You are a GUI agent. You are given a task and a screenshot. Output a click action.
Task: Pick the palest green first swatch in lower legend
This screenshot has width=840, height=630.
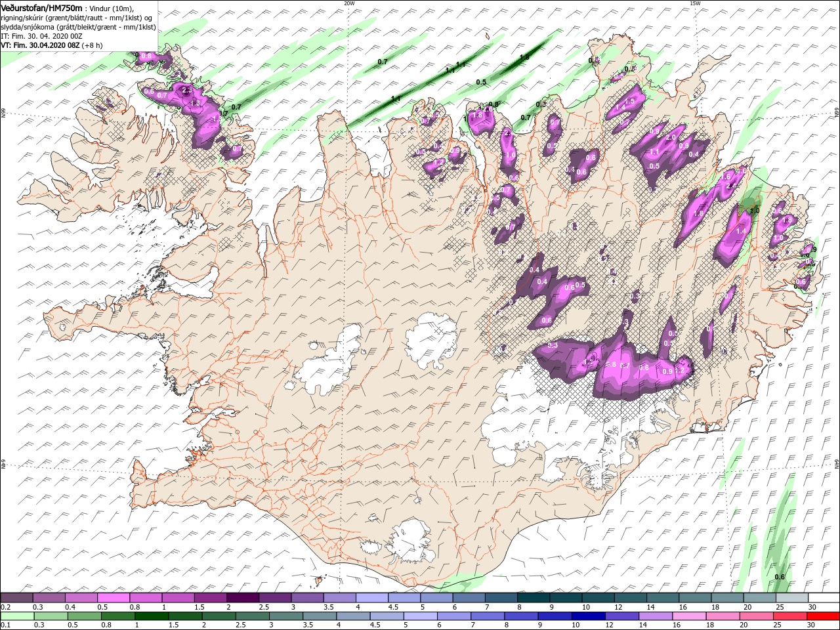point(17,616)
